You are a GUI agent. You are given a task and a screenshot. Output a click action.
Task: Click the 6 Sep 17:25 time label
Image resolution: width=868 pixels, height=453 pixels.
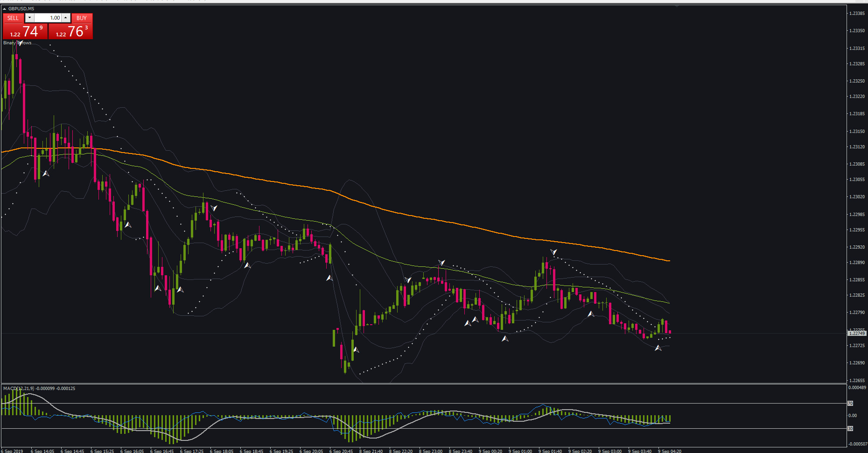point(192,451)
